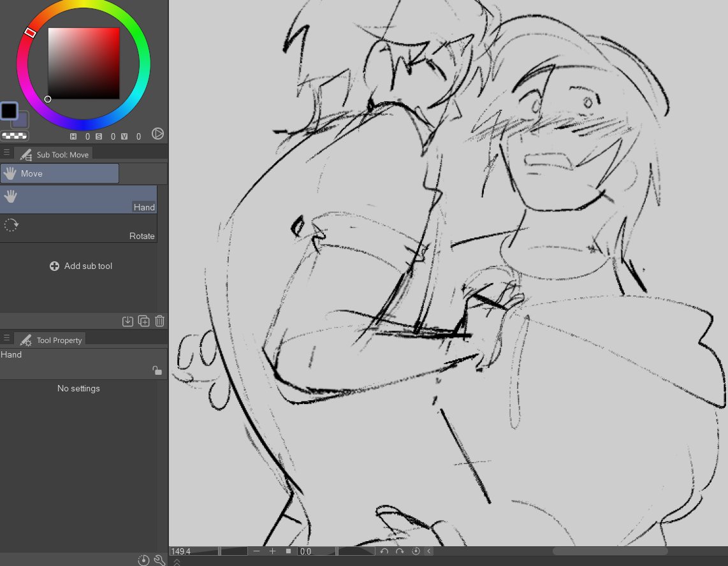
Task: Switch to the Tool Property tab
Action: pyautogui.click(x=50, y=340)
